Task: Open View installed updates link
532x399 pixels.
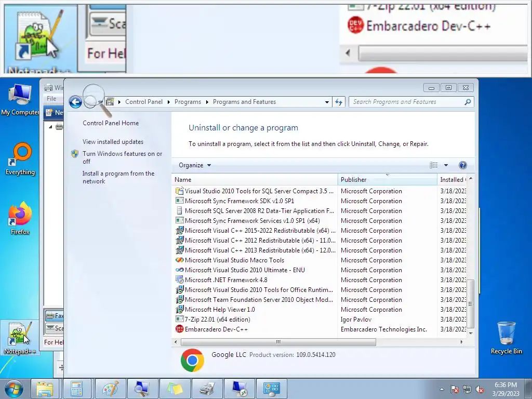Action: point(113,142)
